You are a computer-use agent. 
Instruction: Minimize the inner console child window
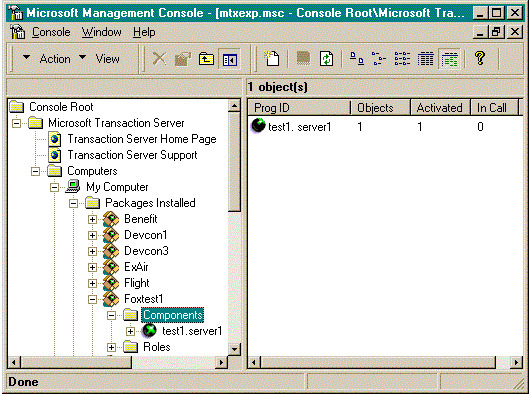pos(481,32)
